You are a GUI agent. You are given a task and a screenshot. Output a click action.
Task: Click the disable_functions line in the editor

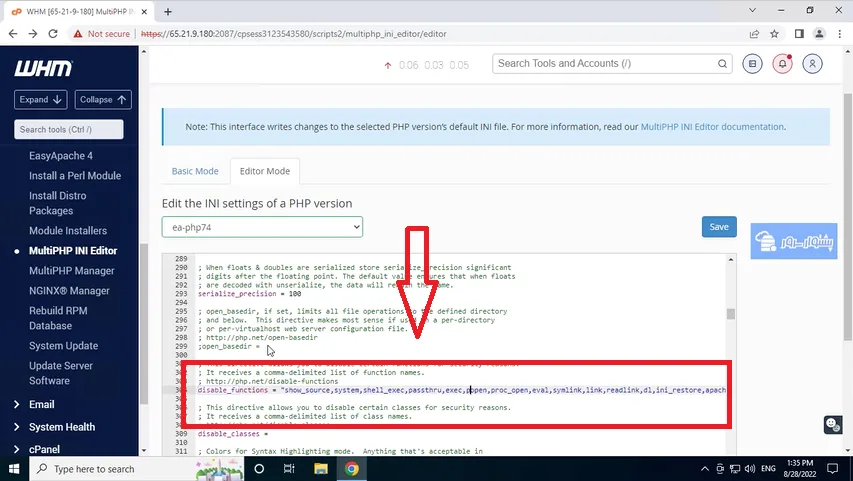[462, 390]
